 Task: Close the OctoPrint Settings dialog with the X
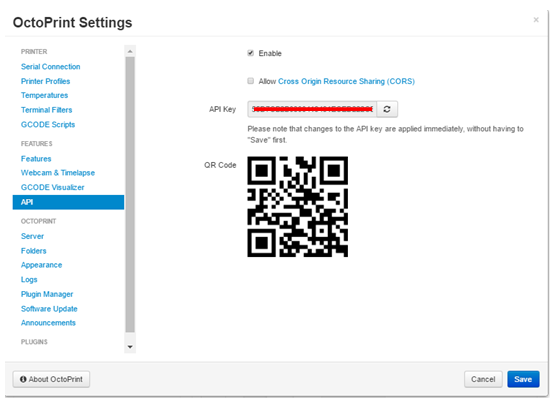[x=536, y=20]
